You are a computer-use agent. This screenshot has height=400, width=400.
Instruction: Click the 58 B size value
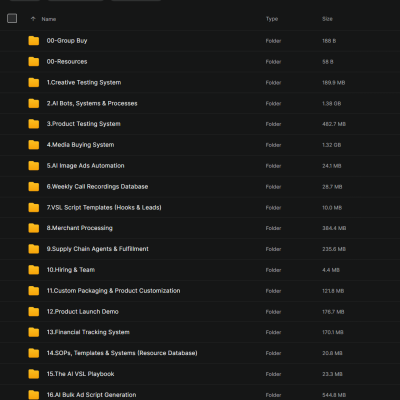point(328,62)
